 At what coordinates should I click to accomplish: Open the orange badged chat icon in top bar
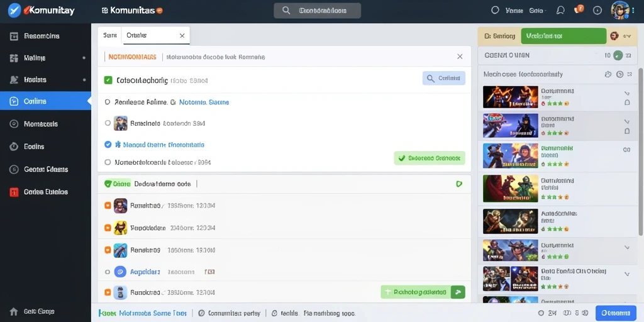point(579,9)
